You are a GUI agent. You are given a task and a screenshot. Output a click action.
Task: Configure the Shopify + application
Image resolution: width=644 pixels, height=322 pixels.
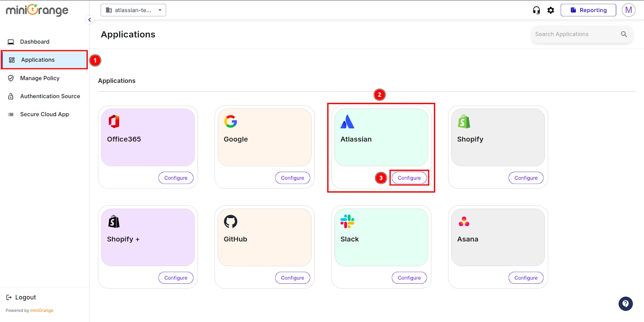click(x=176, y=278)
